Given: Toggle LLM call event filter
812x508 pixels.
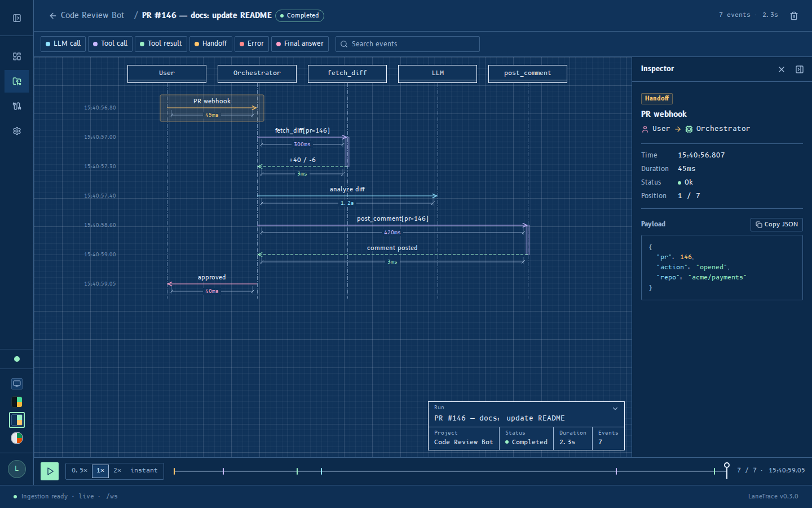Looking at the screenshot, I should pyautogui.click(x=63, y=43).
